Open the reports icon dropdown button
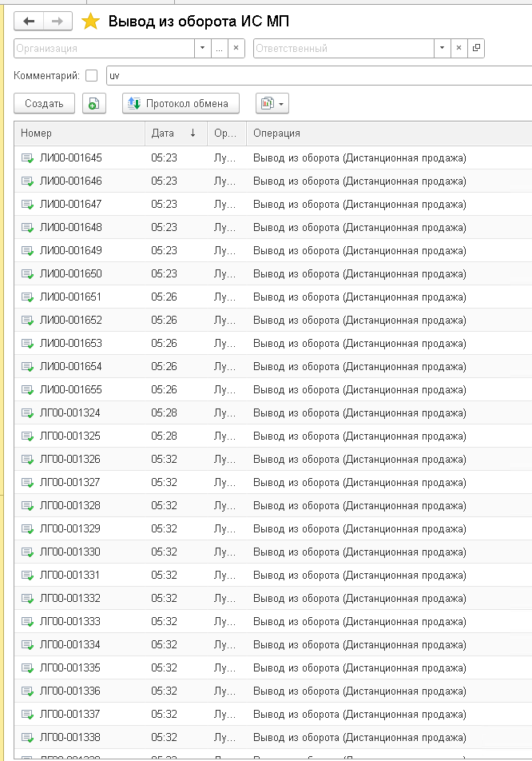532x761 pixels. (272, 103)
